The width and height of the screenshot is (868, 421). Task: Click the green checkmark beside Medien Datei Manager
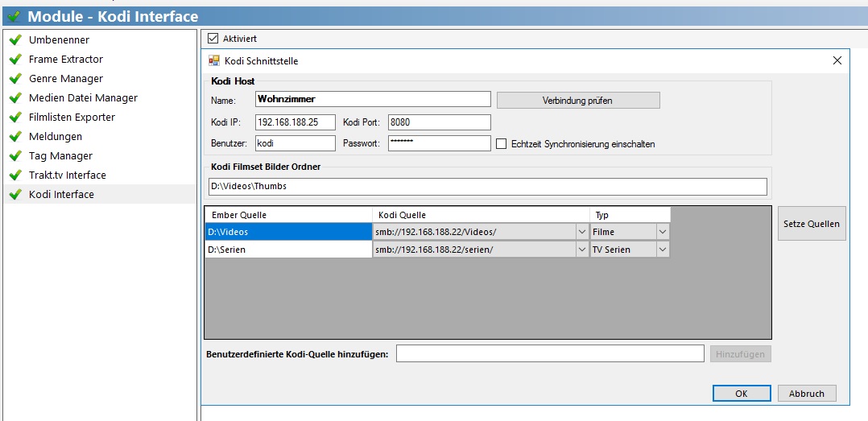tap(15, 98)
